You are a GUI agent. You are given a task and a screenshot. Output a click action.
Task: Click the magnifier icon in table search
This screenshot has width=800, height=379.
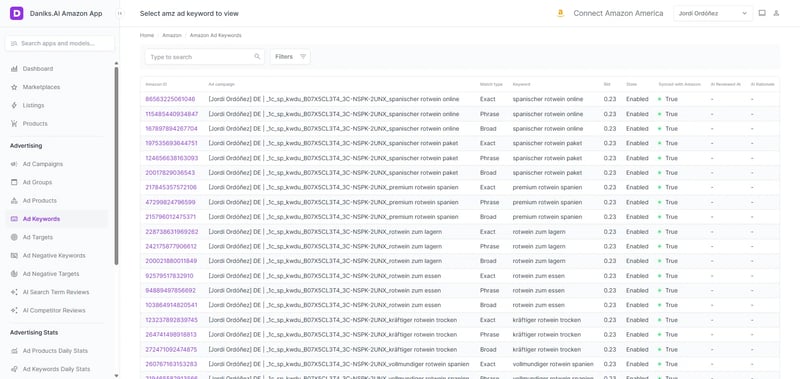257,57
